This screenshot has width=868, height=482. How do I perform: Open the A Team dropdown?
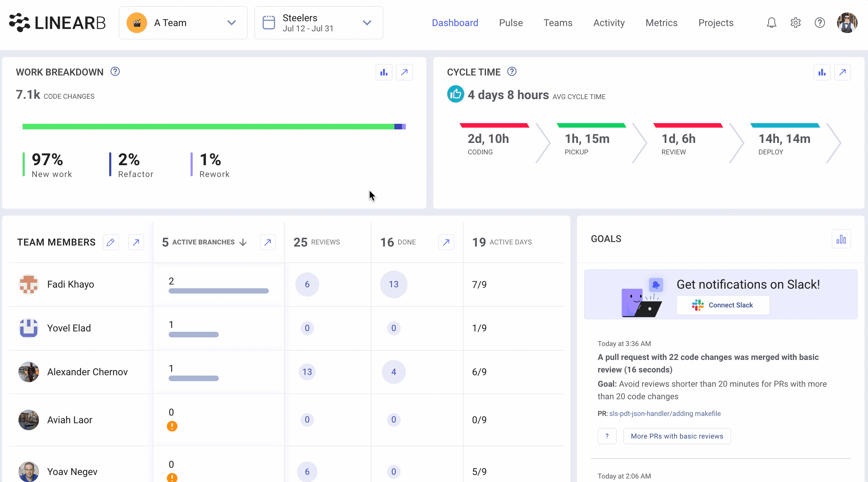(183, 23)
